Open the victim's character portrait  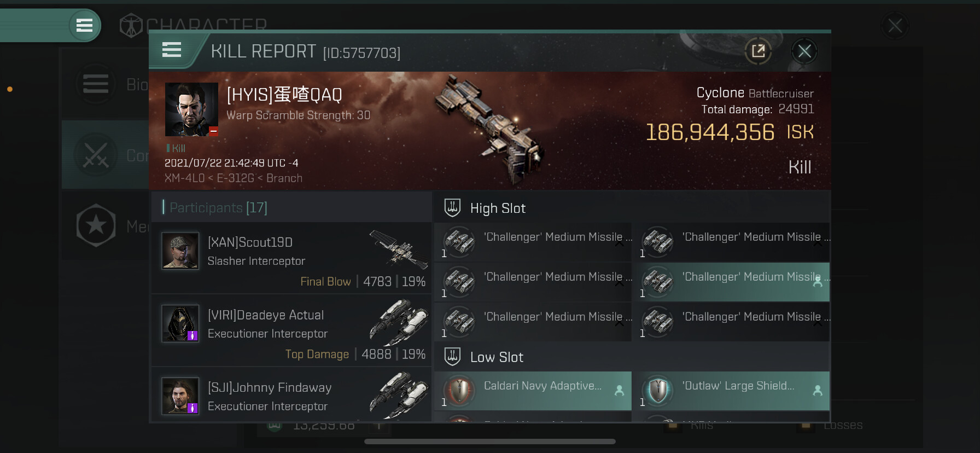pyautogui.click(x=191, y=109)
